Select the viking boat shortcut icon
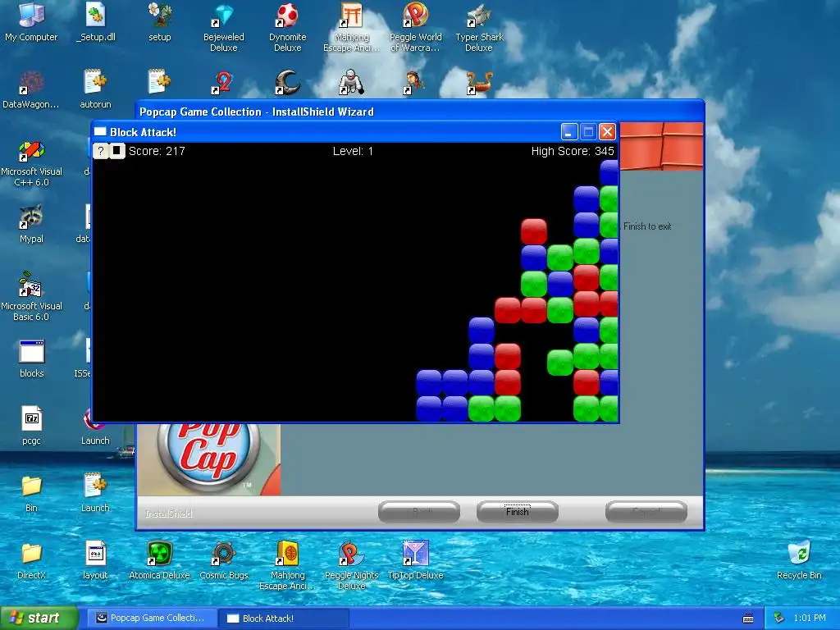Screen dimensions: 840x630 tap(479, 83)
